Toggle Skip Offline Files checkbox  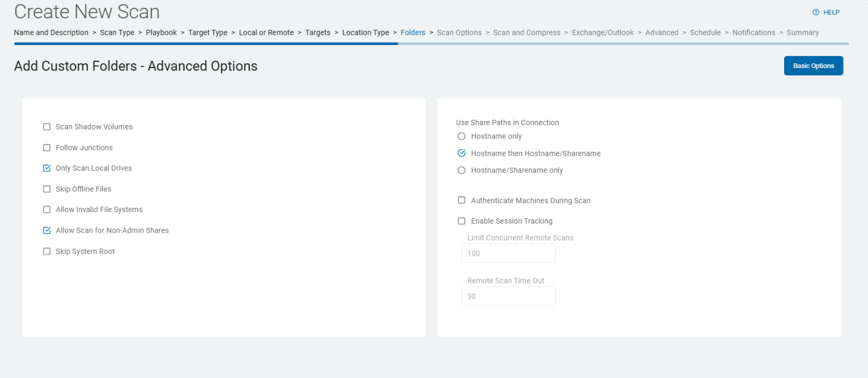(x=47, y=189)
